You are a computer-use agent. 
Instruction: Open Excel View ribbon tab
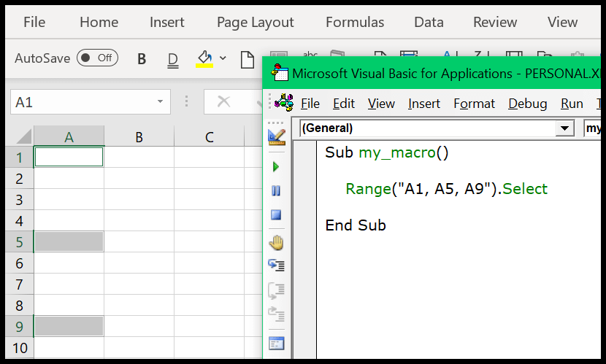[562, 22]
